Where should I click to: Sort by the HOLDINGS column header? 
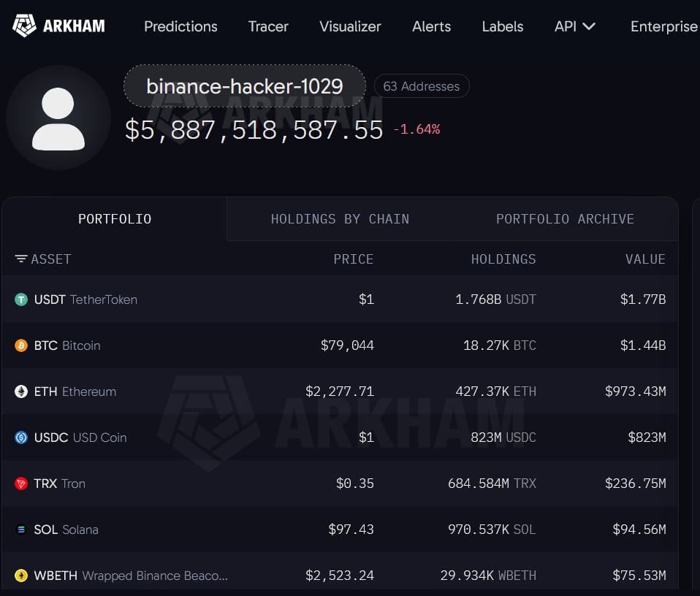pos(503,259)
